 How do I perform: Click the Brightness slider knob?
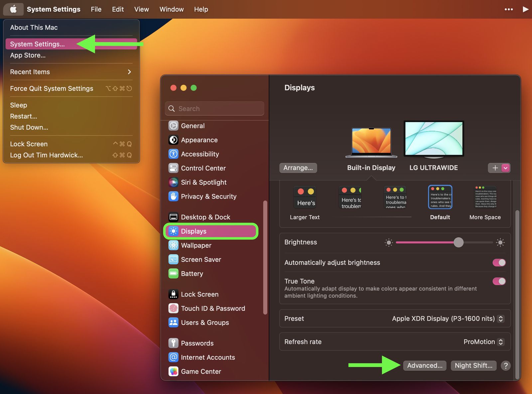tap(459, 242)
